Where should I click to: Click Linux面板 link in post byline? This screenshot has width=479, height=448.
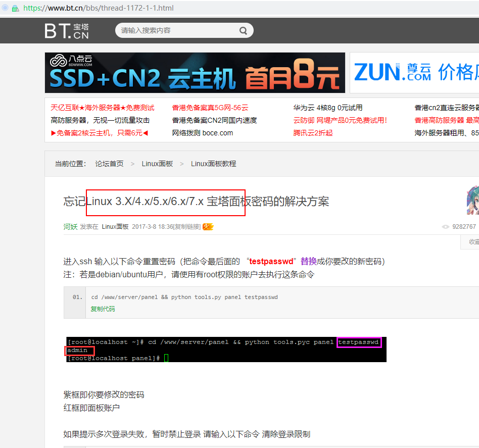click(115, 227)
